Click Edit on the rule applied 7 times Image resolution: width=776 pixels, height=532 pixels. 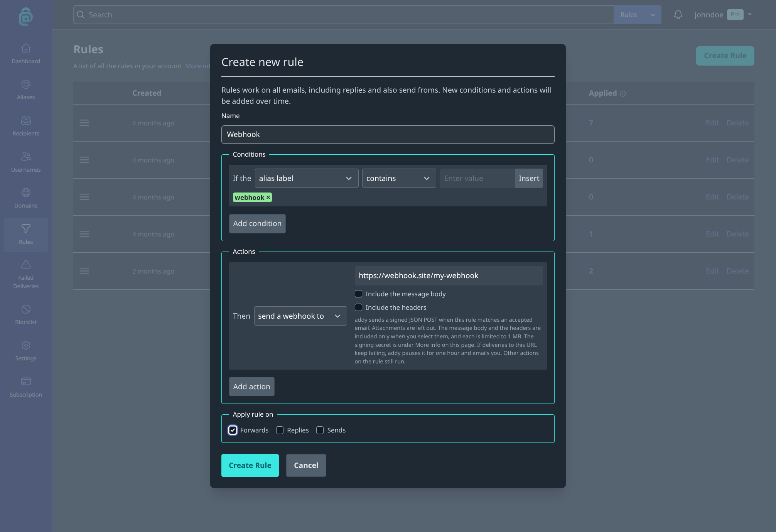tap(712, 123)
